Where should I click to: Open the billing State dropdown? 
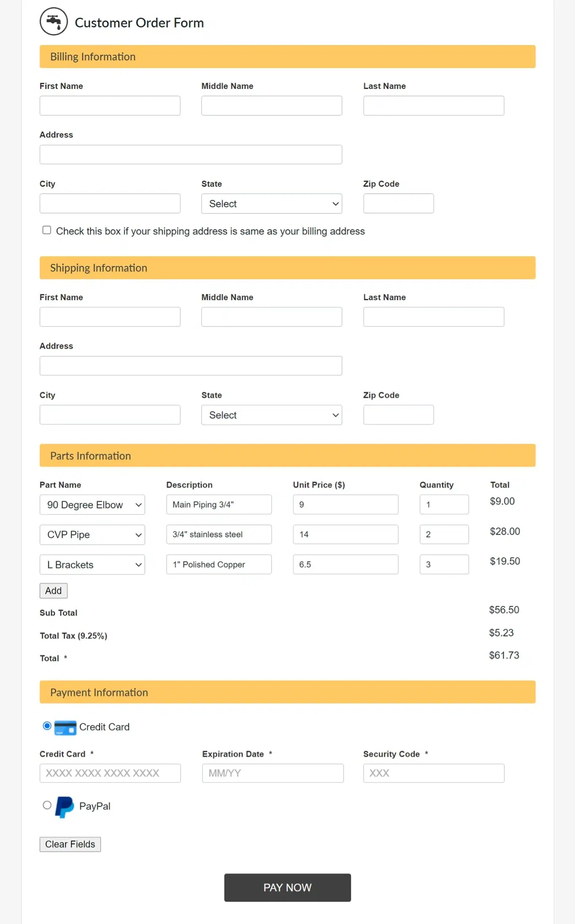pyautogui.click(x=272, y=204)
